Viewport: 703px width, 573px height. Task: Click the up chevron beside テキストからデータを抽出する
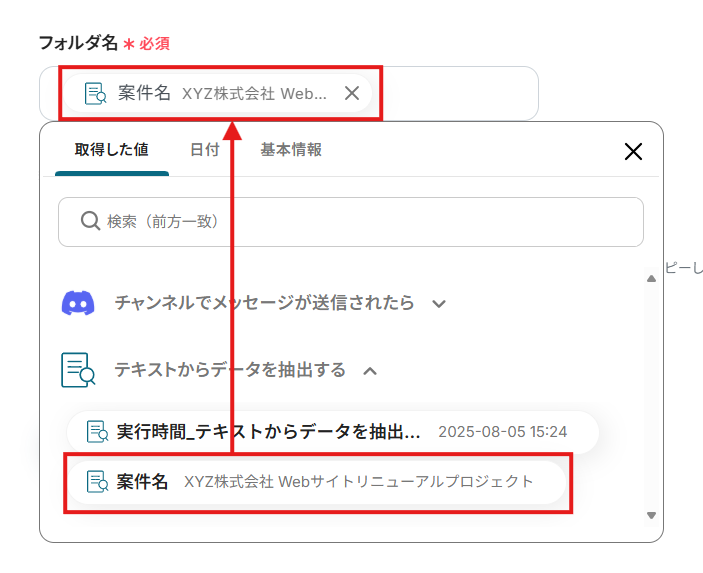(x=370, y=371)
